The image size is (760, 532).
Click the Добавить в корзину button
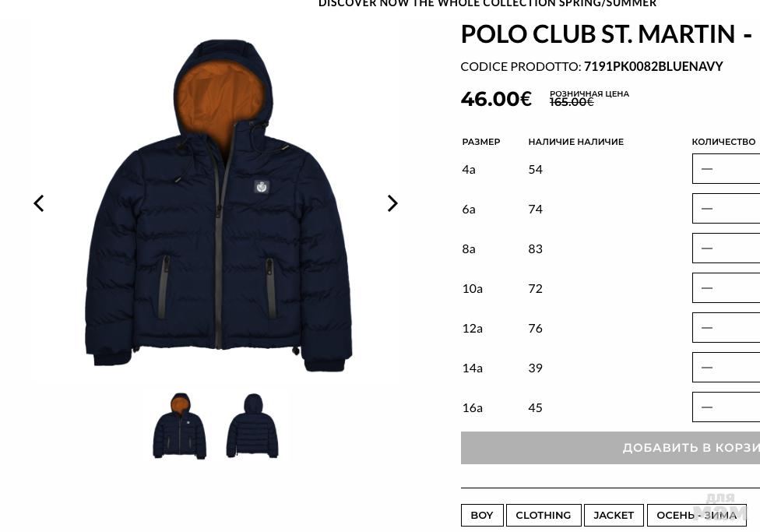click(610, 448)
